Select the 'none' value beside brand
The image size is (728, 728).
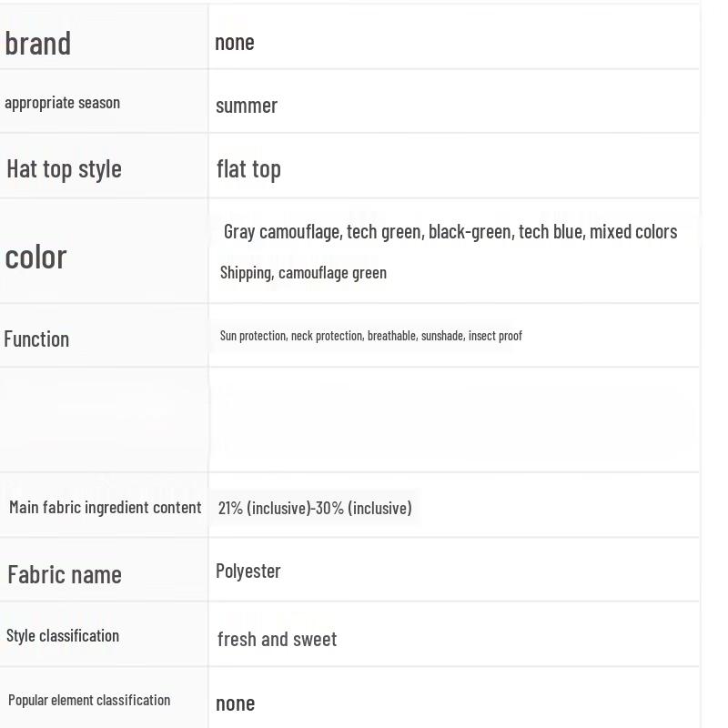[235, 42]
